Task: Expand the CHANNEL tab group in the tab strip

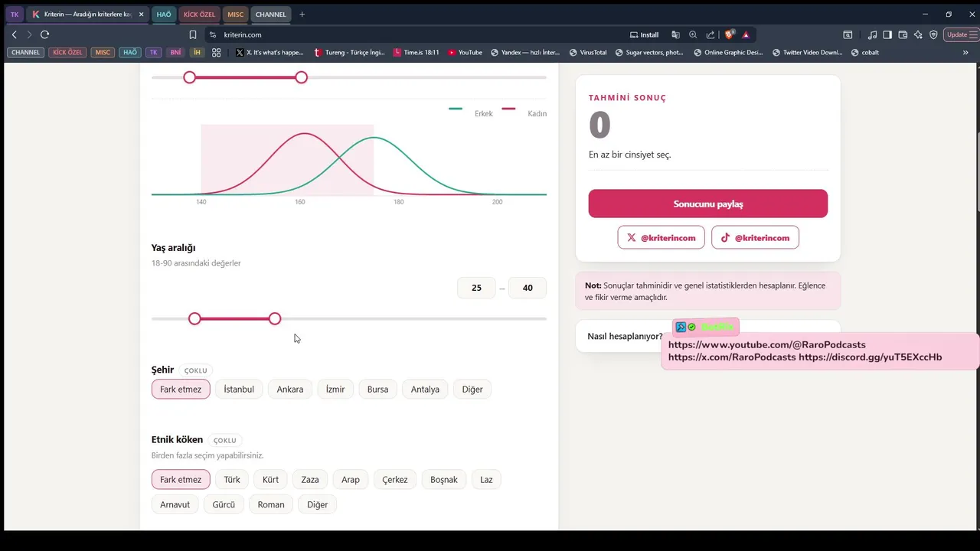Action: 271,15
